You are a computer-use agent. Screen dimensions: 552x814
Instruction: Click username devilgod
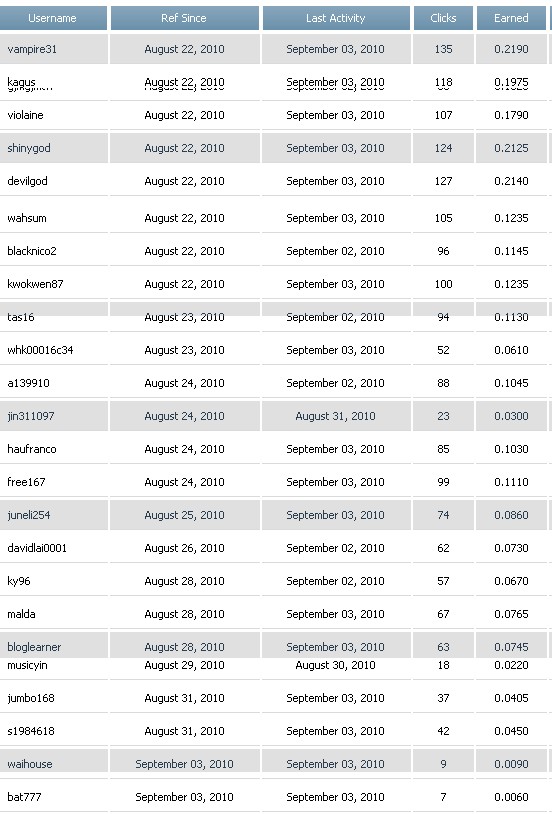click(x=28, y=181)
